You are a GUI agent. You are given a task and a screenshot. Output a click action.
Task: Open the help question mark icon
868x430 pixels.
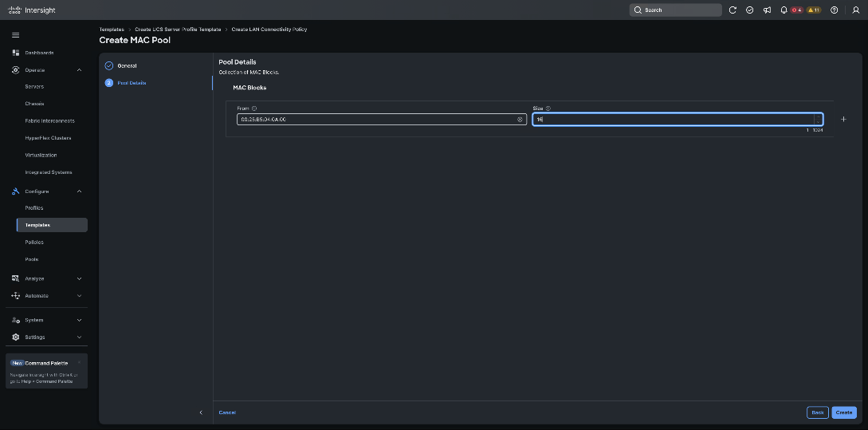coord(835,10)
